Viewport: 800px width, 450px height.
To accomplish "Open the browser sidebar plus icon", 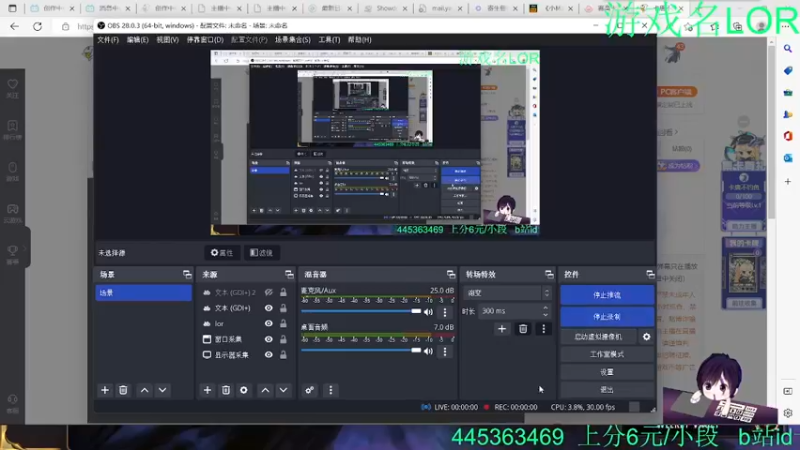I will point(788,182).
